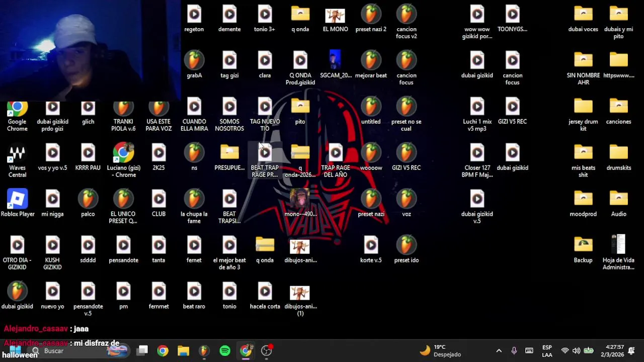The height and width of the screenshot is (362, 644).
Task: Open the pito folder
Action: [x=300, y=112]
